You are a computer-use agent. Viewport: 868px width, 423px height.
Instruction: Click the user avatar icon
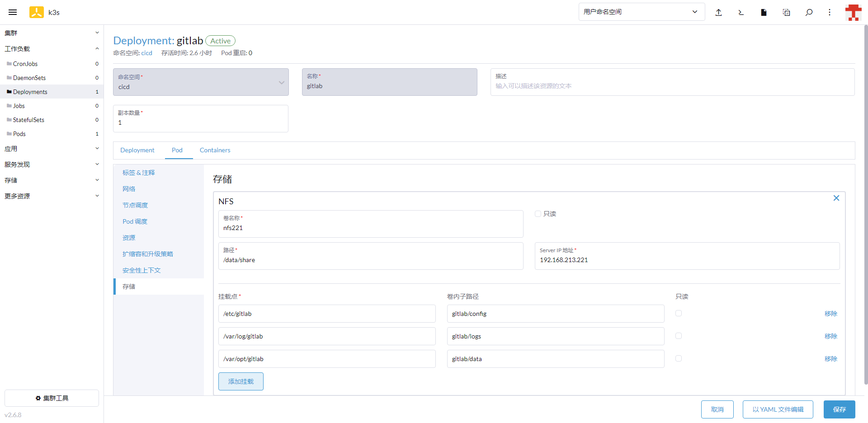point(853,12)
